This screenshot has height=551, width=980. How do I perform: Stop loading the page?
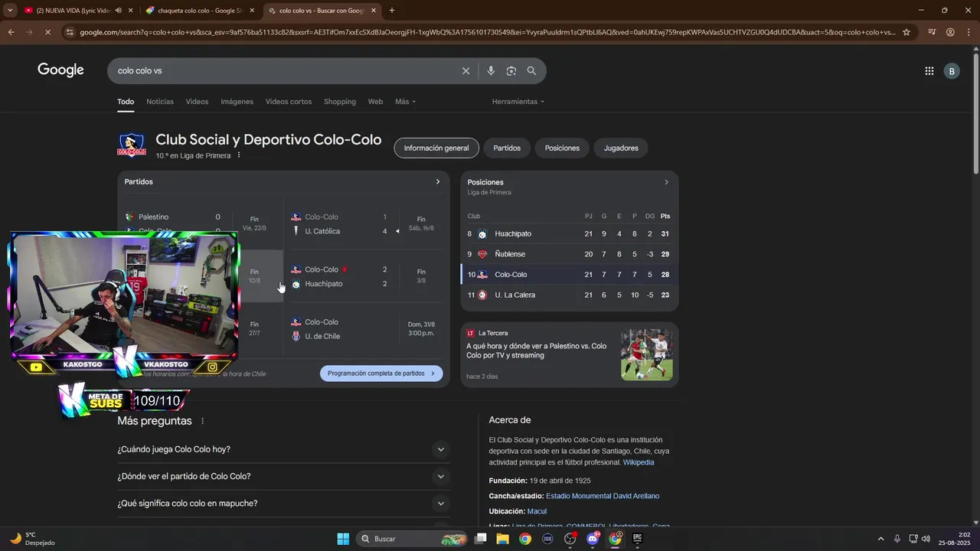point(47,32)
